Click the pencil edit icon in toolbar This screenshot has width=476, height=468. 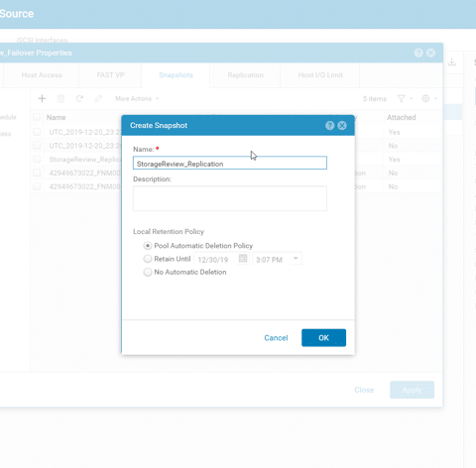pyautogui.click(x=98, y=98)
